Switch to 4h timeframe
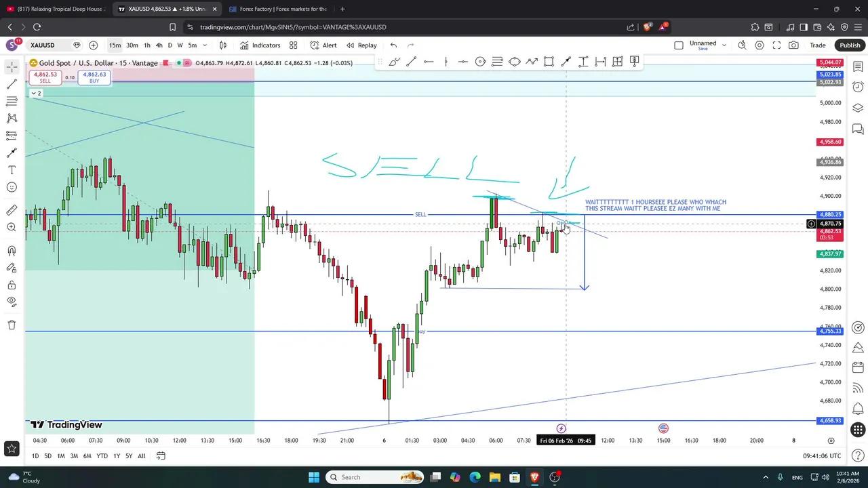This screenshot has height=488, width=868. [159, 45]
